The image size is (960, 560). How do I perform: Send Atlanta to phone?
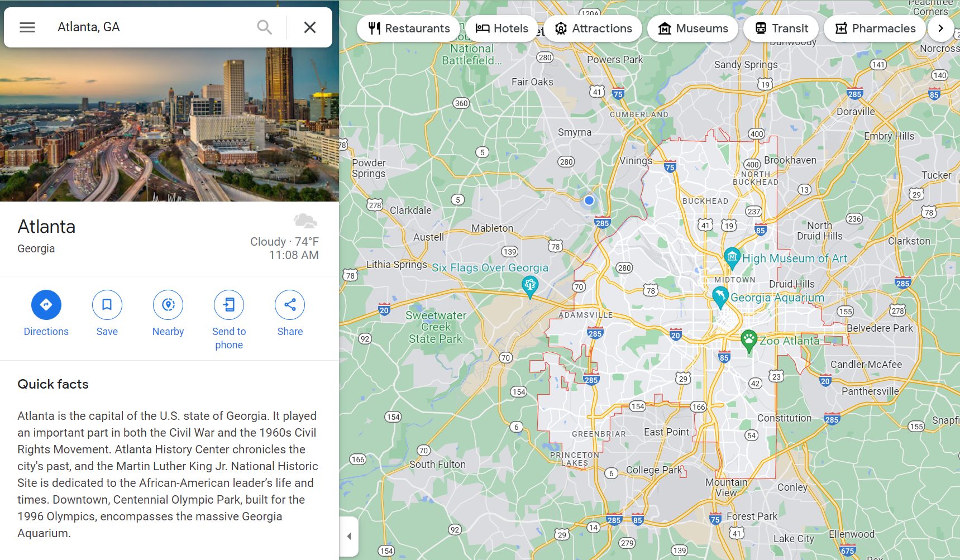coord(229,320)
